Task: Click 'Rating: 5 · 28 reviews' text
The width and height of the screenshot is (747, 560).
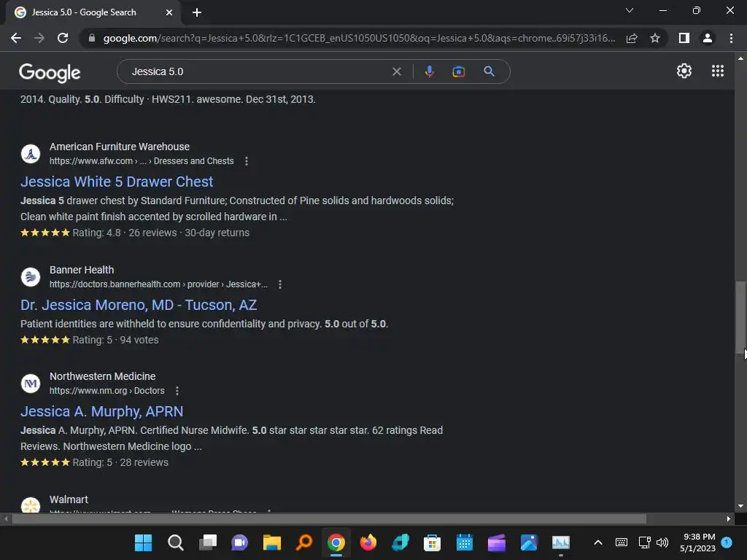Action: (120, 462)
